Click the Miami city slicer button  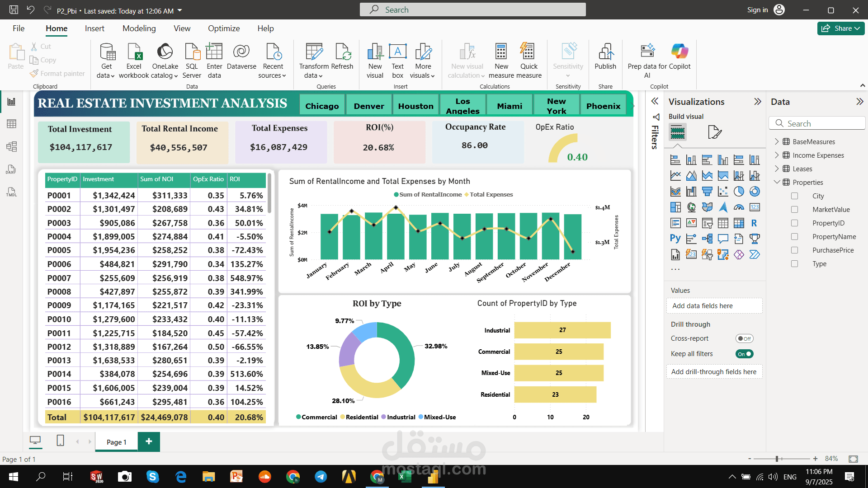click(x=509, y=106)
